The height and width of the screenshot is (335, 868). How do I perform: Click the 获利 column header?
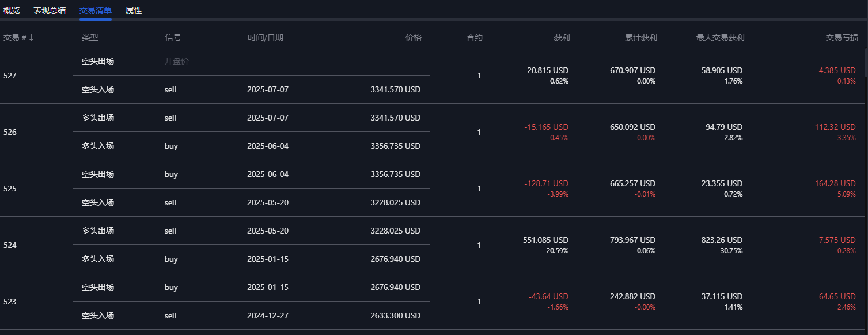click(562, 37)
